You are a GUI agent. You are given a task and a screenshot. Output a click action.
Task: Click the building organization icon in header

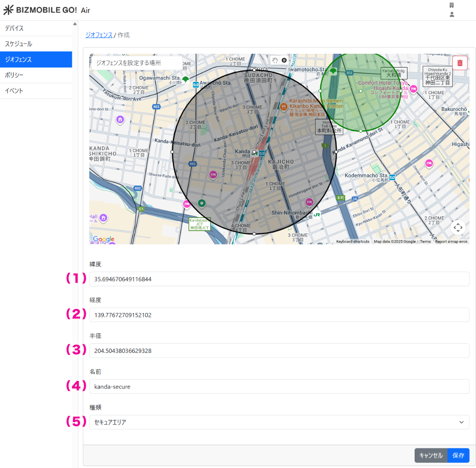[452, 5]
